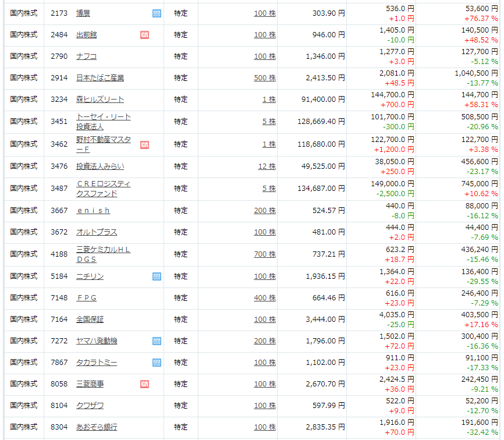Image resolution: width=504 pixels, height=440 pixels.
Task: Select the current price 144,700.0 円
Action: click(392, 95)
